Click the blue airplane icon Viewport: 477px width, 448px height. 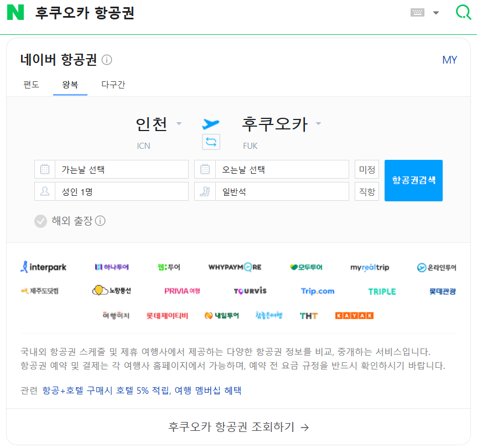211,124
